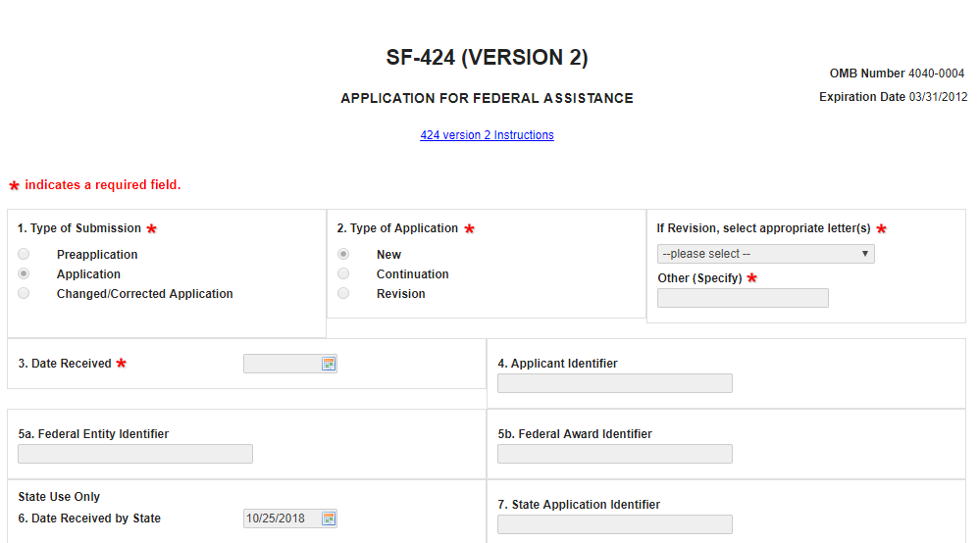This screenshot has height=543, width=980.
Task: Click the Date Received by State field
Action: [x=282, y=518]
